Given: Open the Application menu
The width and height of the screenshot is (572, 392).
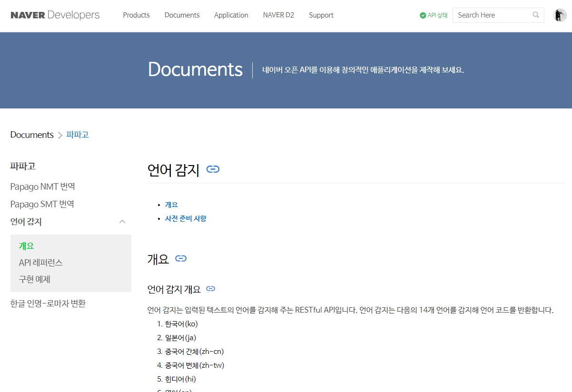Looking at the screenshot, I should point(231,15).
